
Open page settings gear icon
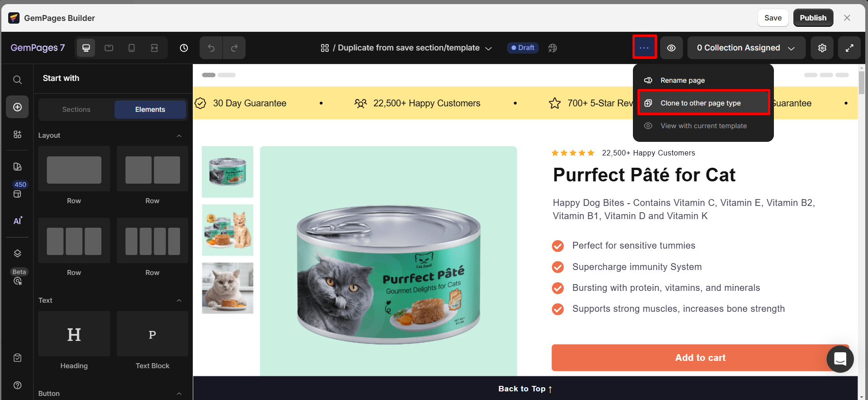point(822,48)
